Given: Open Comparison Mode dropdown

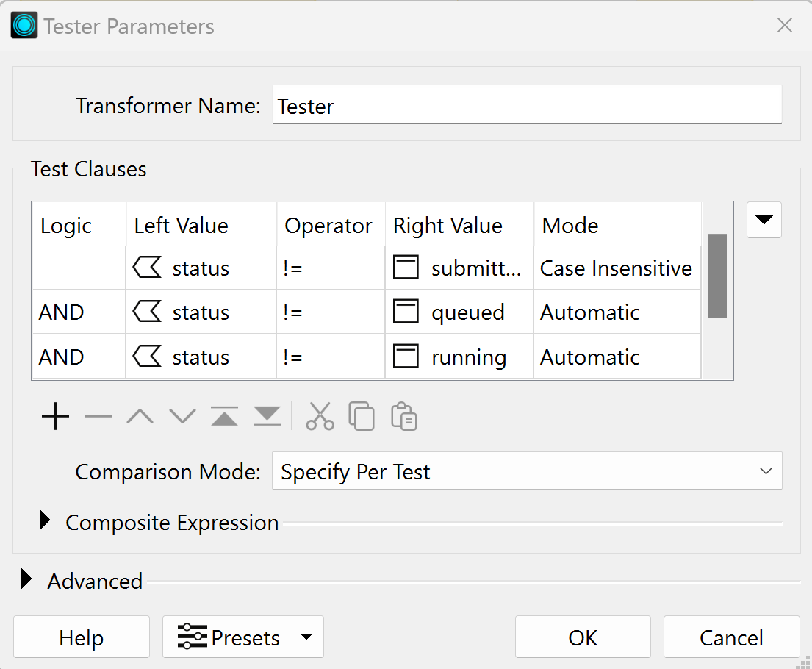Looking at the screenshot, I should (526, 471).
